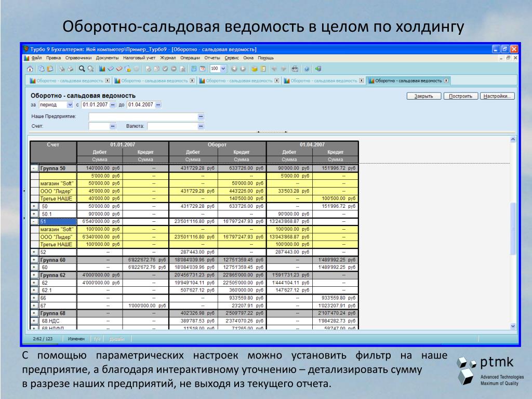532x399 pixels.
Task: Open the calendar toolbar icon
Action: pos(203,69)
